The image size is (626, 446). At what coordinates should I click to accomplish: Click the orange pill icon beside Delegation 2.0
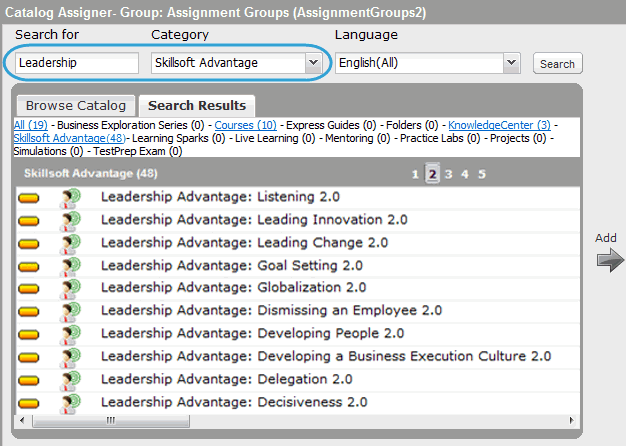(x=28, y=380)
